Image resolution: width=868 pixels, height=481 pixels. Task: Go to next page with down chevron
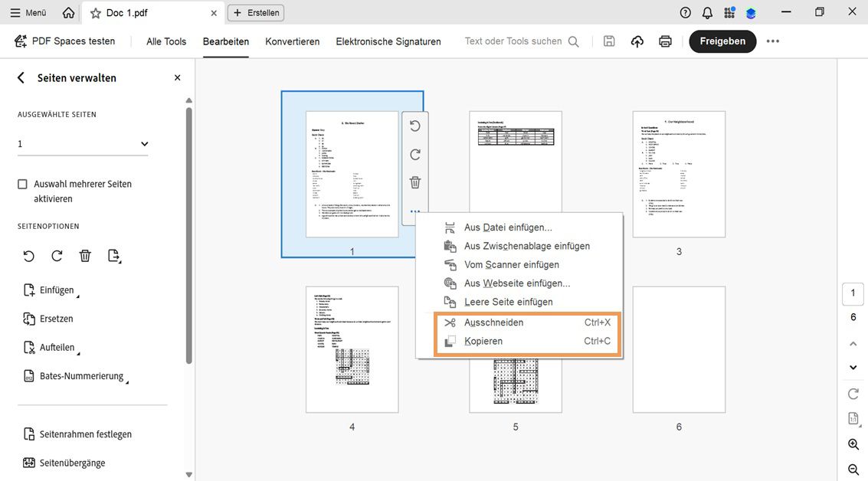click(x=853, y=368)
